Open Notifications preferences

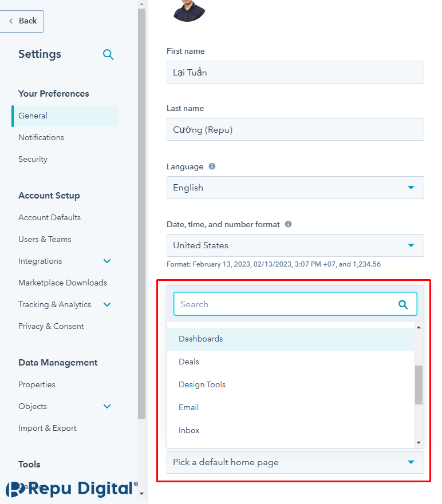41,137
